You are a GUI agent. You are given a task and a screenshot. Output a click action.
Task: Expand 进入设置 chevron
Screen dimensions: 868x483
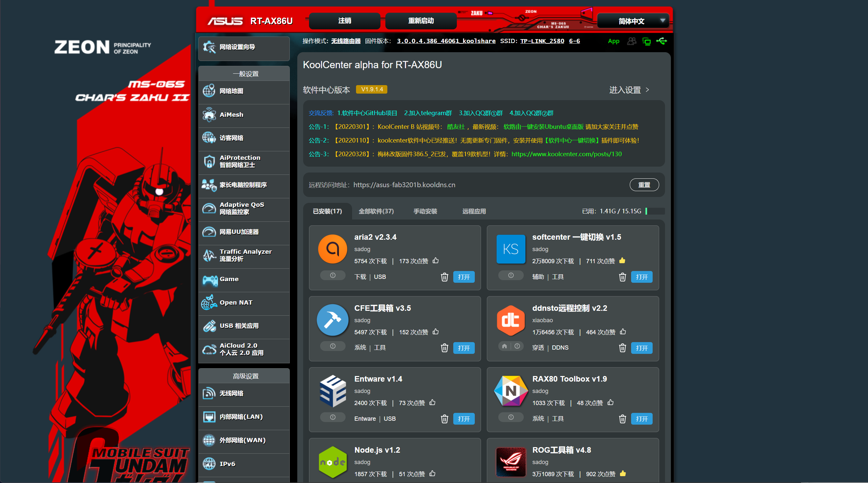click(x=647, y=90)
